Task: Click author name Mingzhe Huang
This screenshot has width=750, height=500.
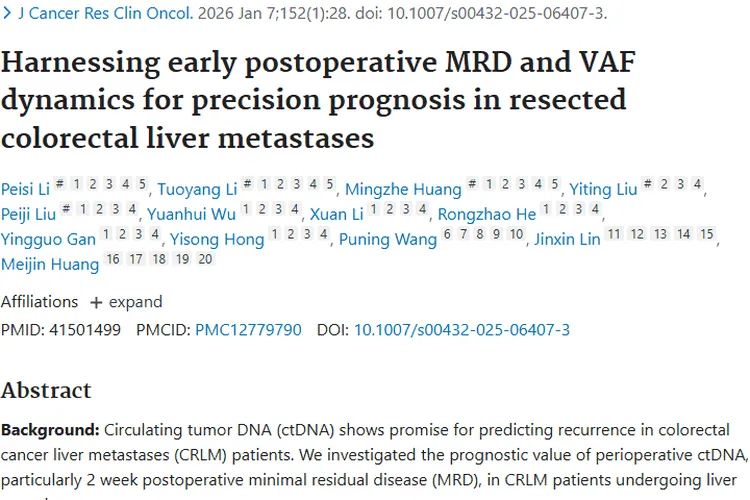Action: pyautogui.click(x=403, y=188)
